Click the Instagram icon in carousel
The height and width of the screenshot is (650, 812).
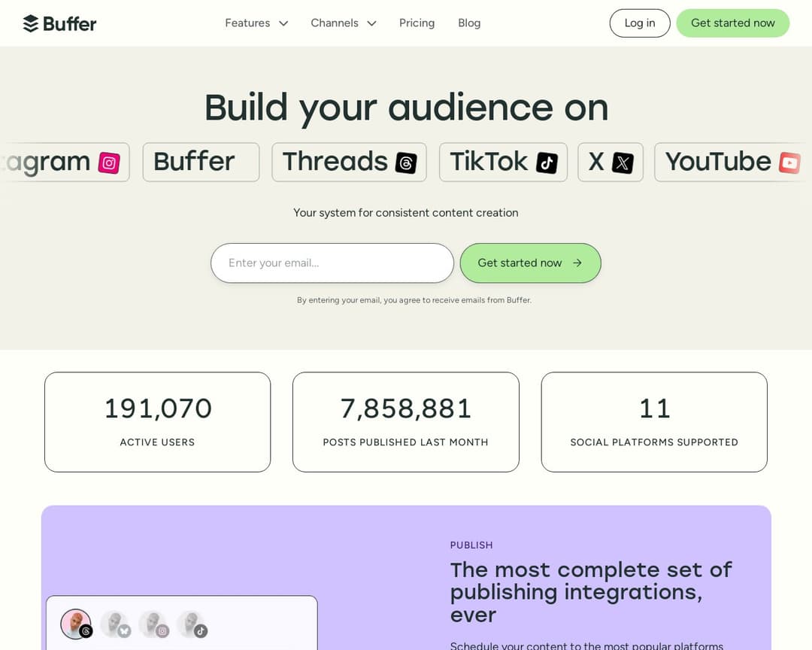(109, 162)
